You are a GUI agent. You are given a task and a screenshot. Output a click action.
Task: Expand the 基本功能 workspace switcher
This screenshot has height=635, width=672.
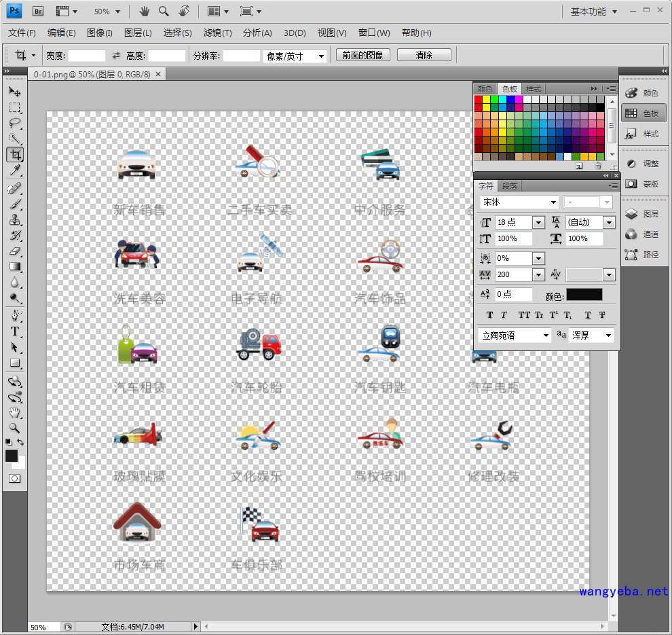tap(594, 12)
